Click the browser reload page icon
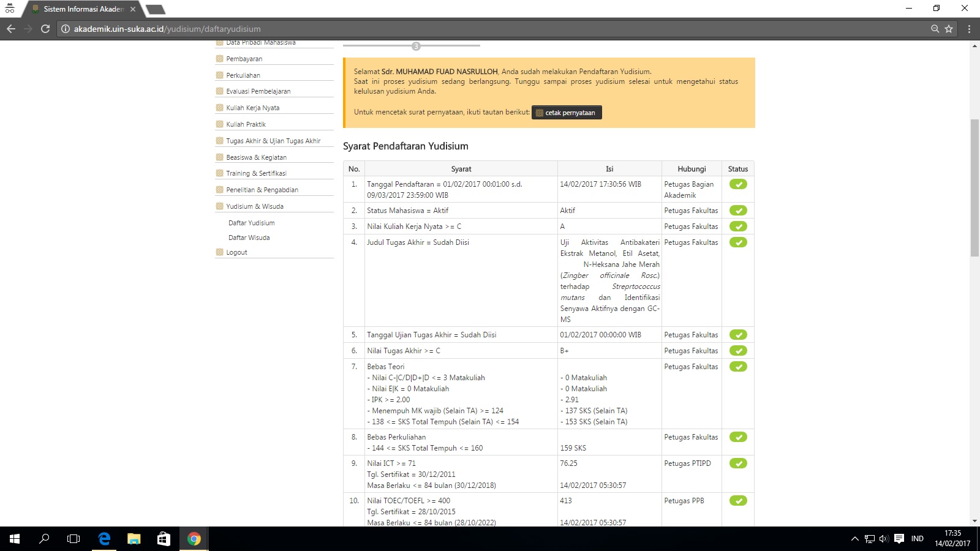This screenshot has width=980, height=551. (x=45, y=29)
